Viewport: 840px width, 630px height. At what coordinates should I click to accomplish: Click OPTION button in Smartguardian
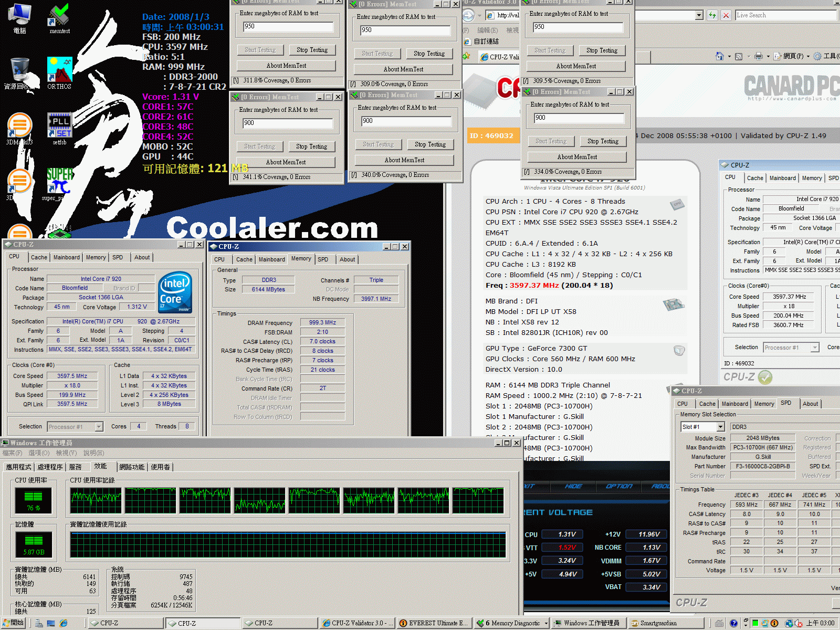click(x=619, y=486)
